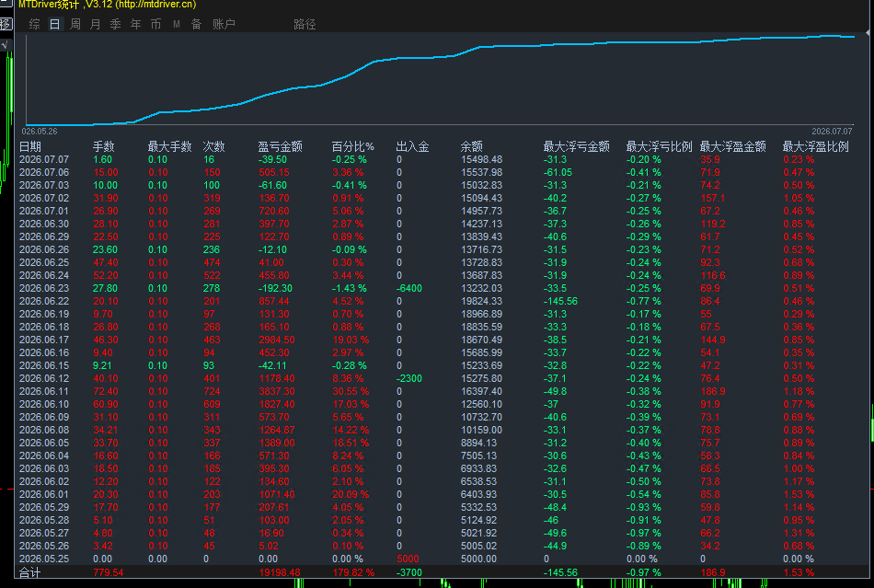Click the 最大手数 column header
This screenshot has width=874, height=588.
pos(169,146)
